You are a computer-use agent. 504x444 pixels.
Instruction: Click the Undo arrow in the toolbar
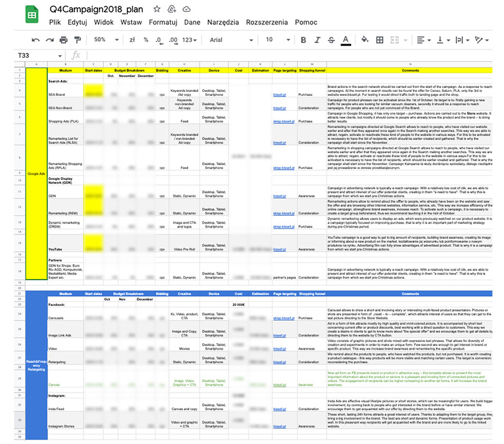click(x=35, y=40)
